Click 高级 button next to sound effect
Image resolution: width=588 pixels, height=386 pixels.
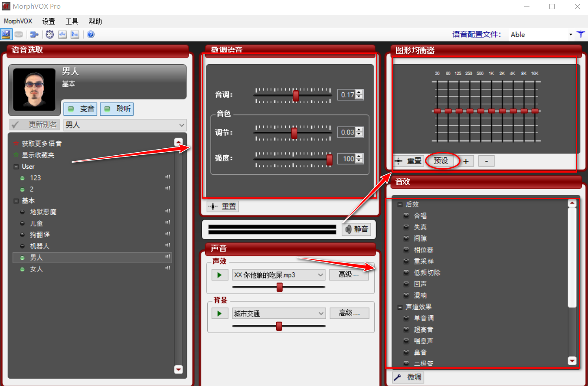pyautogui.click(x=349, y=275)
